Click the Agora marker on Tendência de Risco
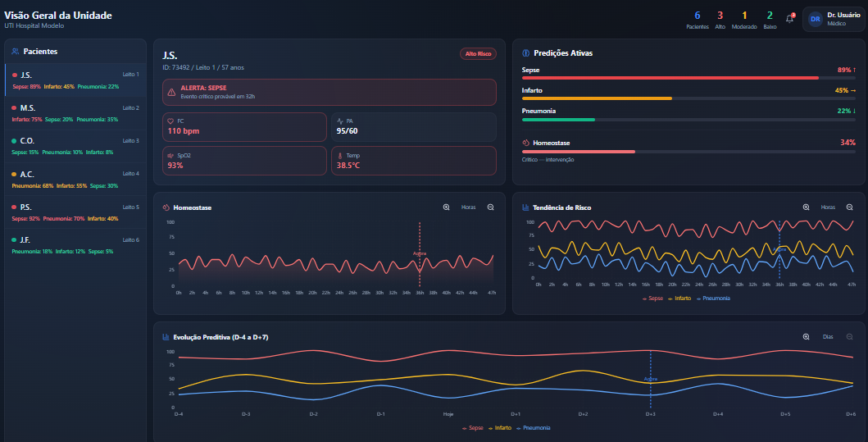The height and width of the screenshot is (442, 868). tap(779, 250)
